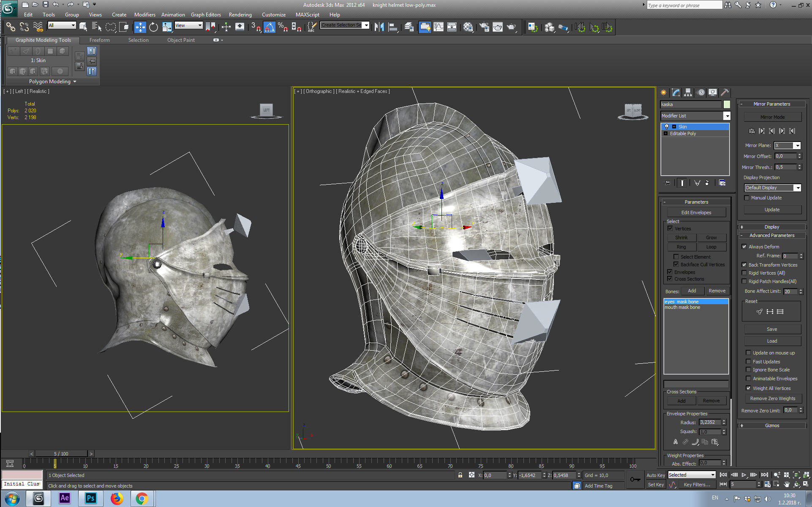The height and width of the screenshot is (507, 812).
Task: Open the Motion command panel tab
Action: (701, 92)
